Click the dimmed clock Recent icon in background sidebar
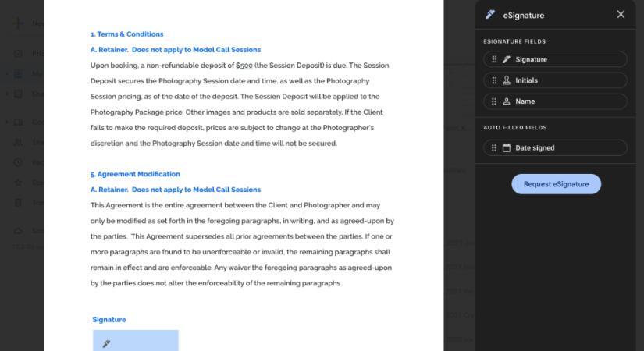Viewport: 644px width, 351px height. pyautogui.click(x=18, y=162)
